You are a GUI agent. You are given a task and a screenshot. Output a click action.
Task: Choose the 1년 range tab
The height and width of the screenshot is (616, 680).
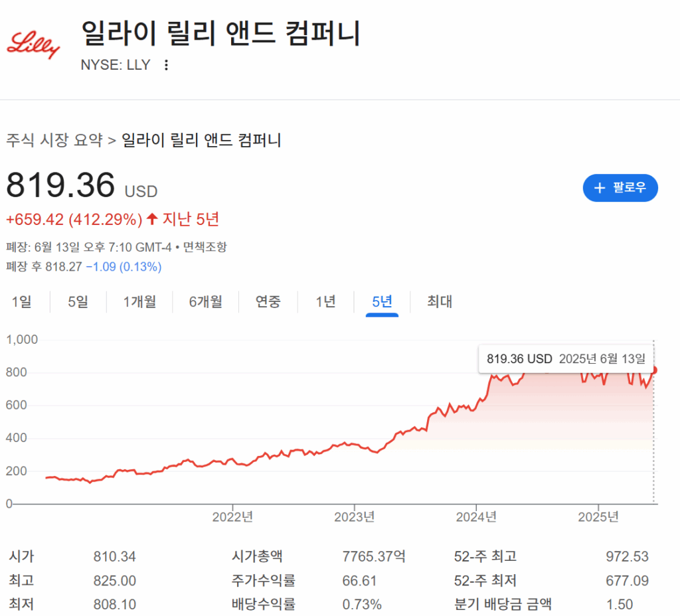point(325,301)
